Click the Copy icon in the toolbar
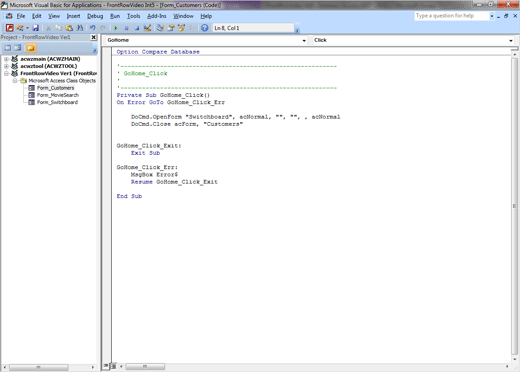Viewport: 520px width, 372px height. click(58, 28)
